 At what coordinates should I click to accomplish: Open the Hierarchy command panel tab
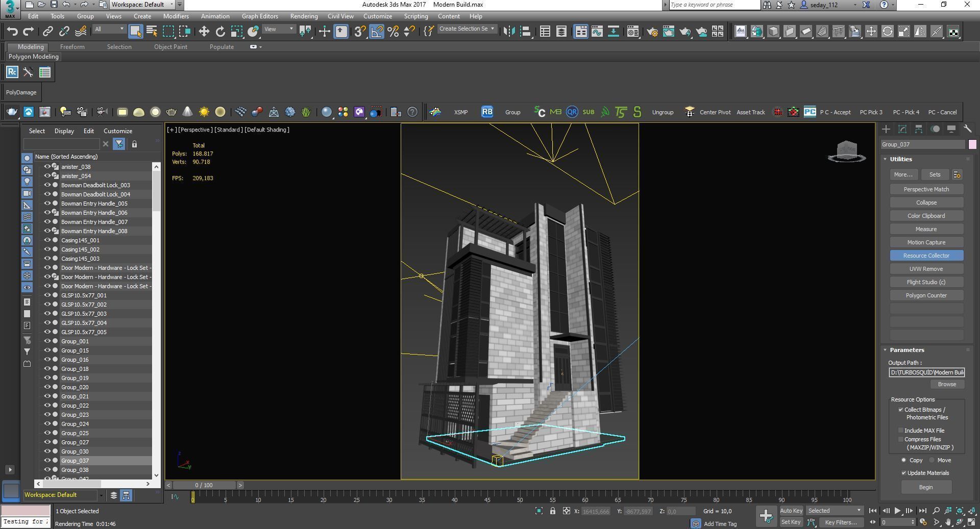pos(918,129)
